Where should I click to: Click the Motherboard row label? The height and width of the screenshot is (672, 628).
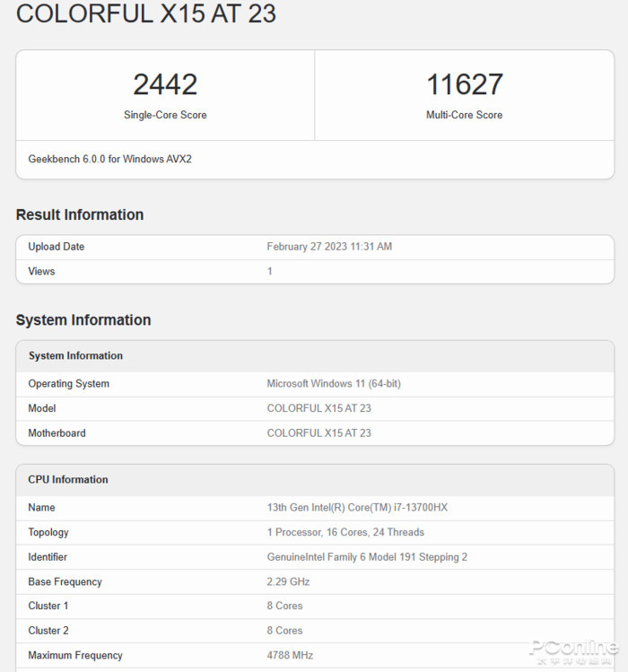click(57, 433)
